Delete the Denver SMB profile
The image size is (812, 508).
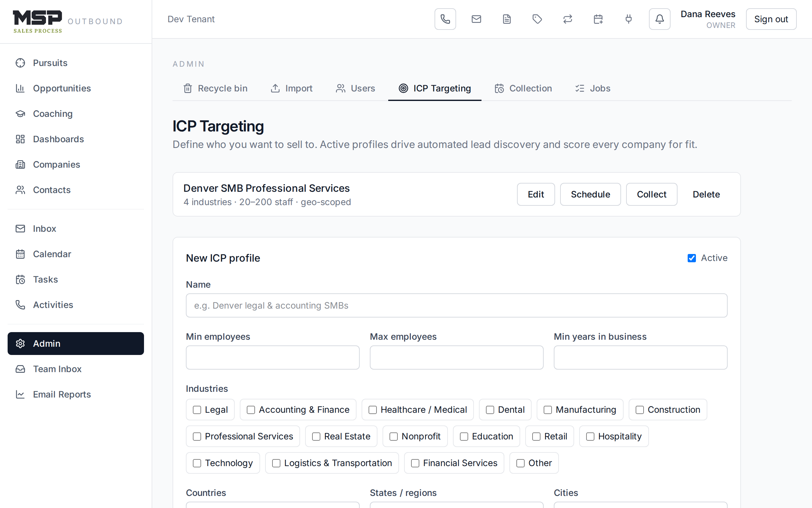click(x=706, y=194)
